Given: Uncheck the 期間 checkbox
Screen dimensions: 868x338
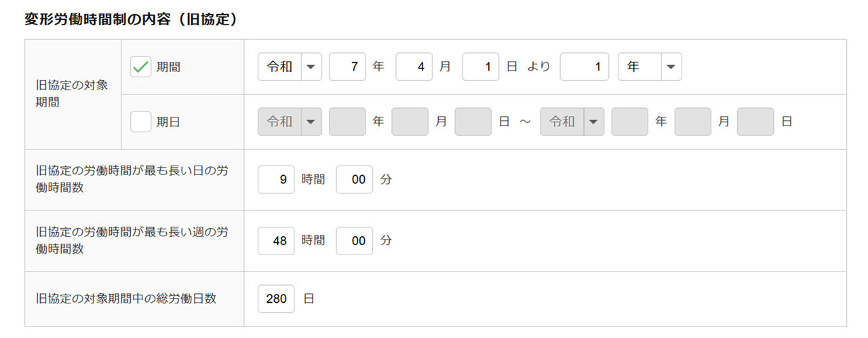Looking at the screenshot, I should click(x=140, y=67).
